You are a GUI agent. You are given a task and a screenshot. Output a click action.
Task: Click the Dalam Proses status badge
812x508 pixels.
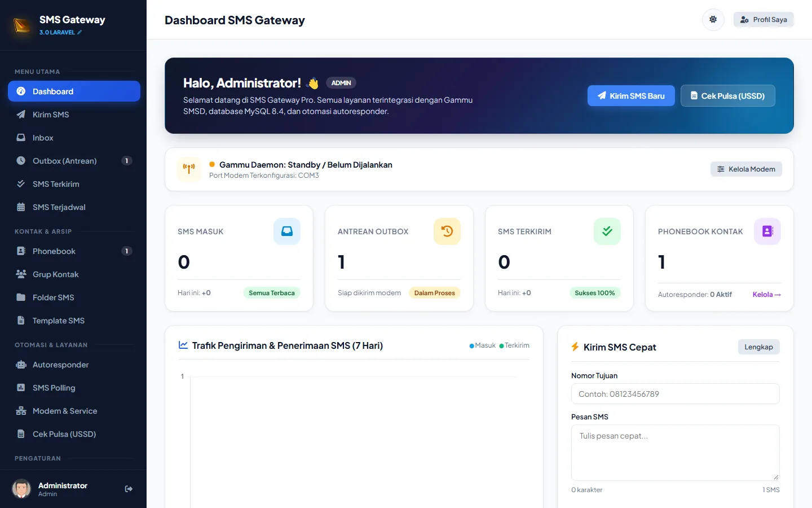tap(435, 293)
